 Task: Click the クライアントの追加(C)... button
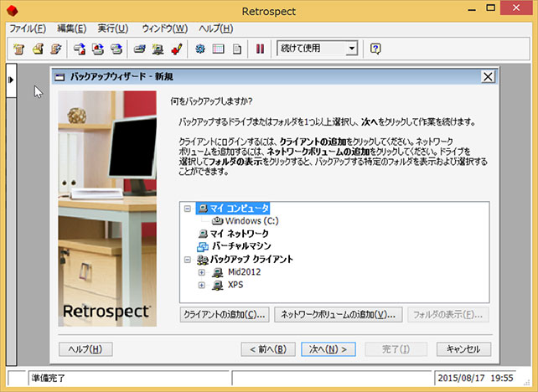click(x=225, y=315)
